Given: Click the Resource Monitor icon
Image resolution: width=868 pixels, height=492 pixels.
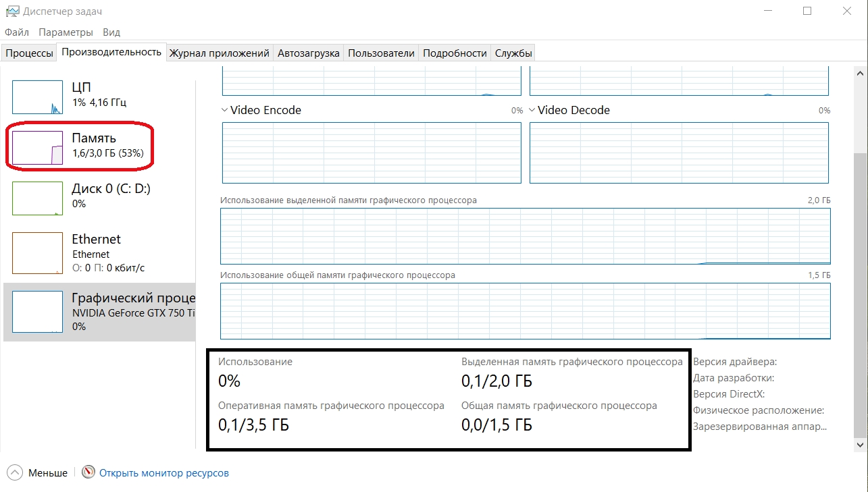Looking at the screenshot, I should [x=88, y=472].
